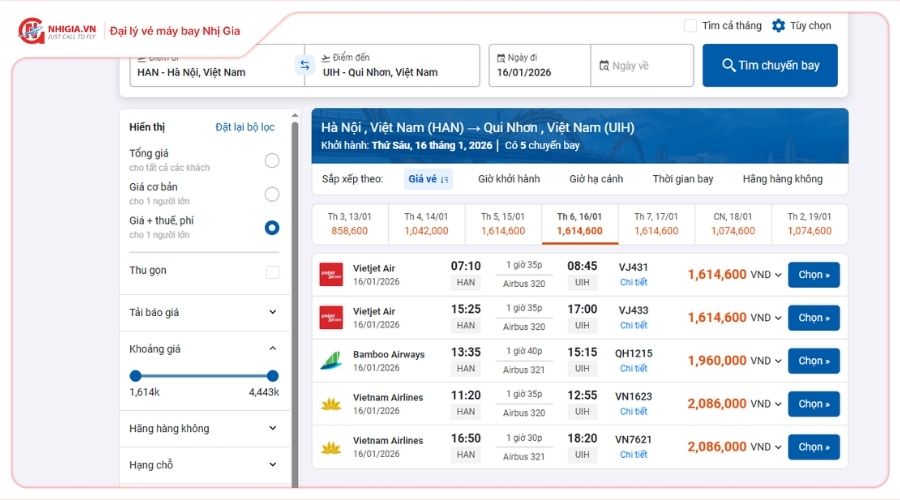Screen dimensions: 900x500
Task: Click the Ngày về calendar icon
Action: pos(604,66)
